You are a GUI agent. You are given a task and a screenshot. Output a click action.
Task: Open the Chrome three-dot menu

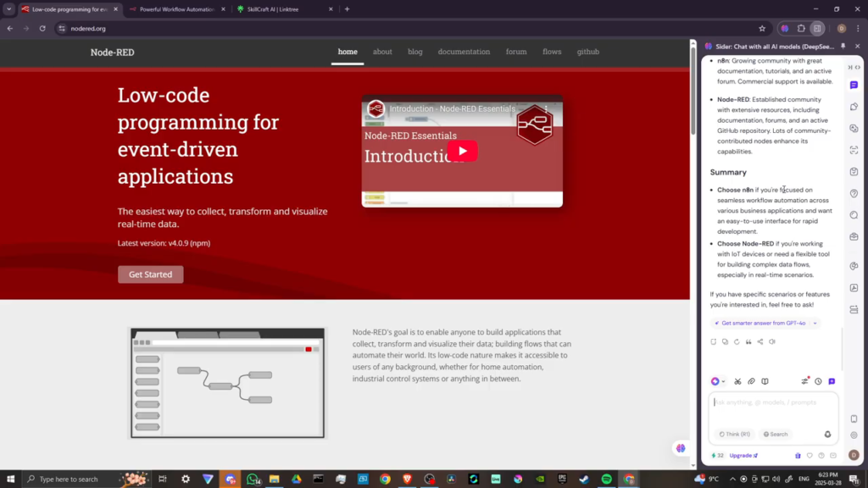click(858, 28)
